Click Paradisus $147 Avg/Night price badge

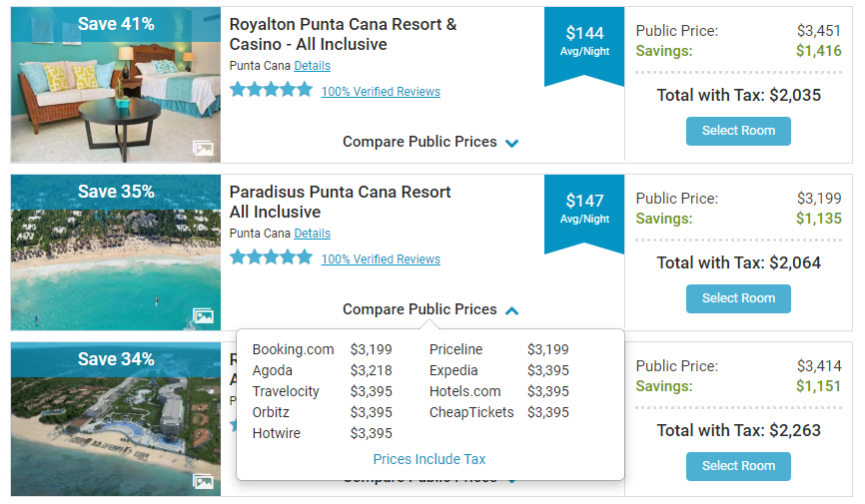coord(584,209)
